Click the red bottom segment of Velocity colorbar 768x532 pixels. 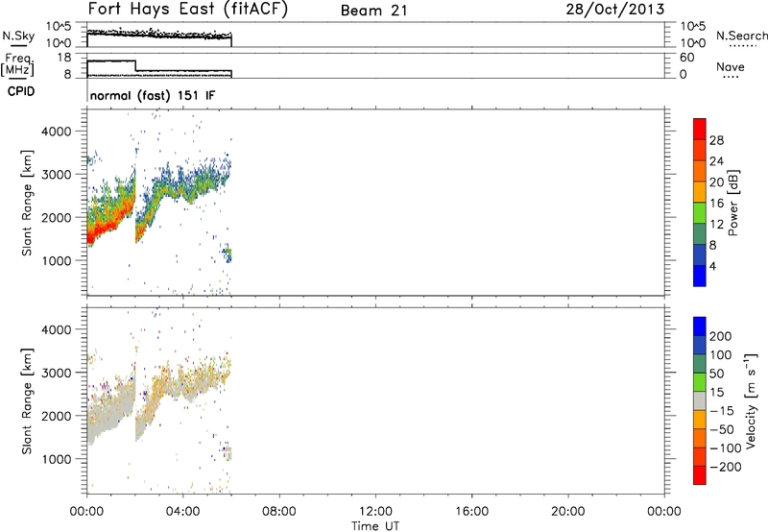pos(700,475)
